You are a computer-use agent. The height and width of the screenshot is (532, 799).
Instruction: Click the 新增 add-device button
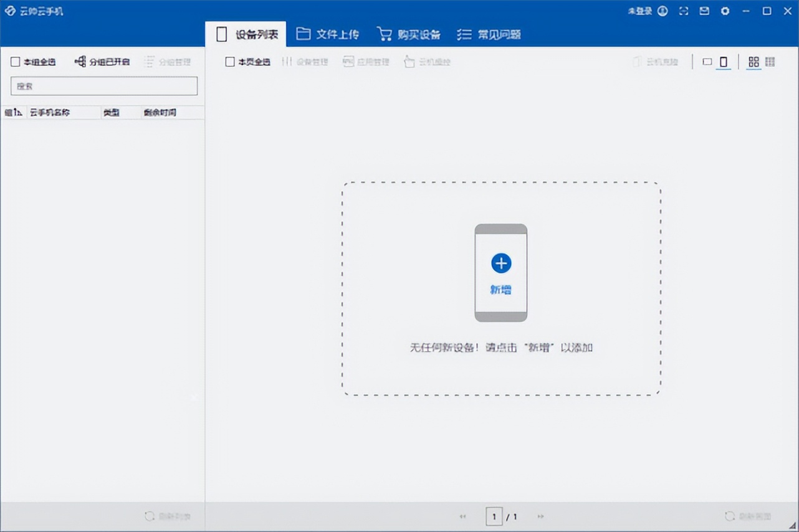(x=500, y=263)
